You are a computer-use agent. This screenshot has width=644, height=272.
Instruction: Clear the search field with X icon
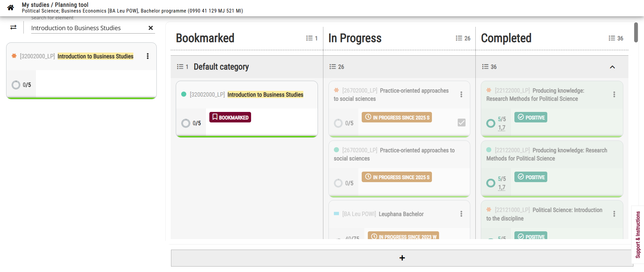(151, 28)
